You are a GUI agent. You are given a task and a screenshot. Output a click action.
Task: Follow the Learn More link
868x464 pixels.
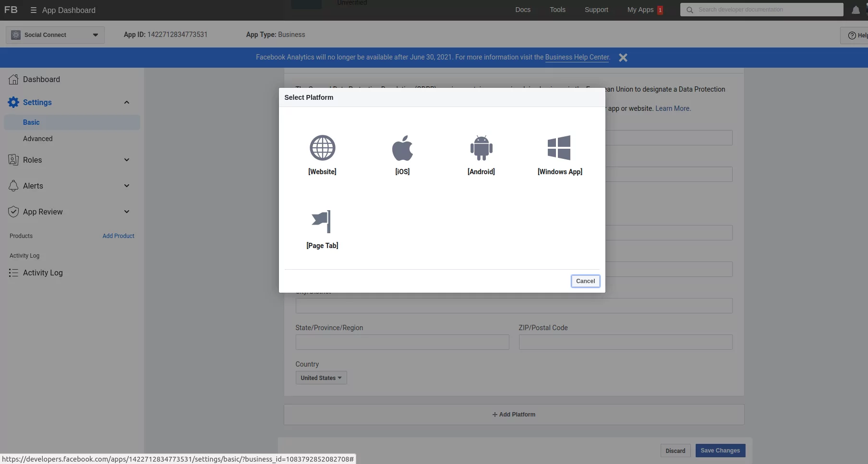coord(673,108)
